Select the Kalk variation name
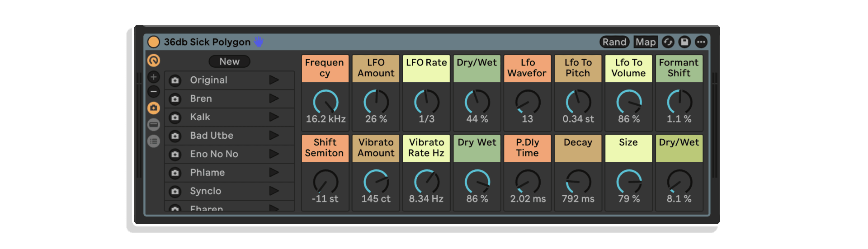The image size is (868, 249). click(200, 117)
